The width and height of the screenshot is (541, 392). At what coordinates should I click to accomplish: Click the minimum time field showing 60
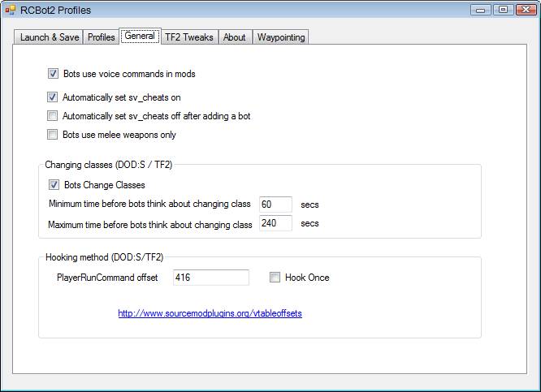[x=275, y=205]
